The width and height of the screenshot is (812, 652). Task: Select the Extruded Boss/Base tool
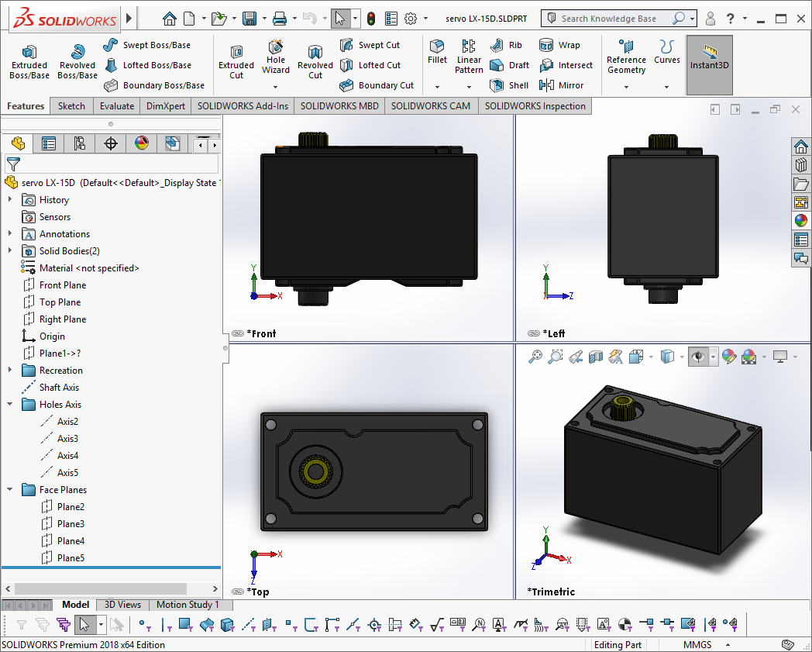(29, 62)
